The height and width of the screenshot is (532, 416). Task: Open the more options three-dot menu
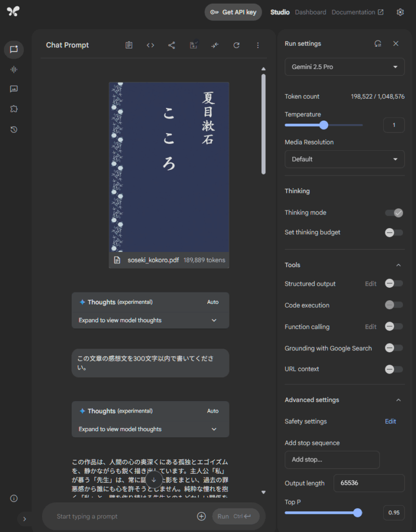click(x=258, y=45)
